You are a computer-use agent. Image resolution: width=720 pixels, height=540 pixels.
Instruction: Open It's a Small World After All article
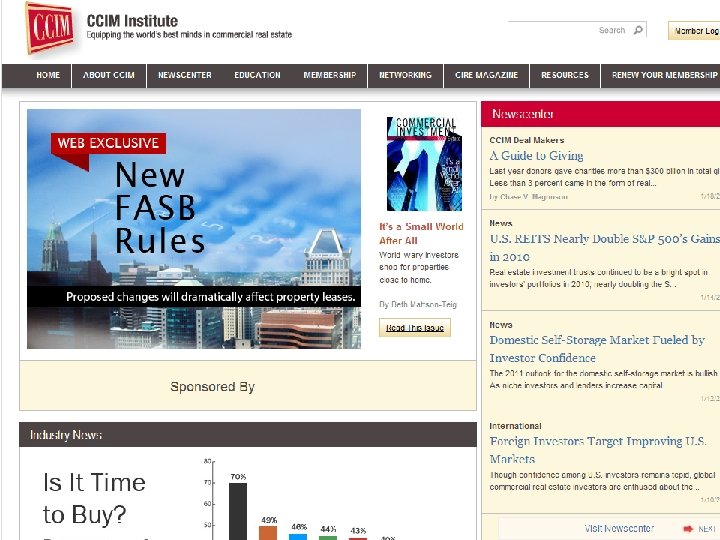click(x=421, y=233)
